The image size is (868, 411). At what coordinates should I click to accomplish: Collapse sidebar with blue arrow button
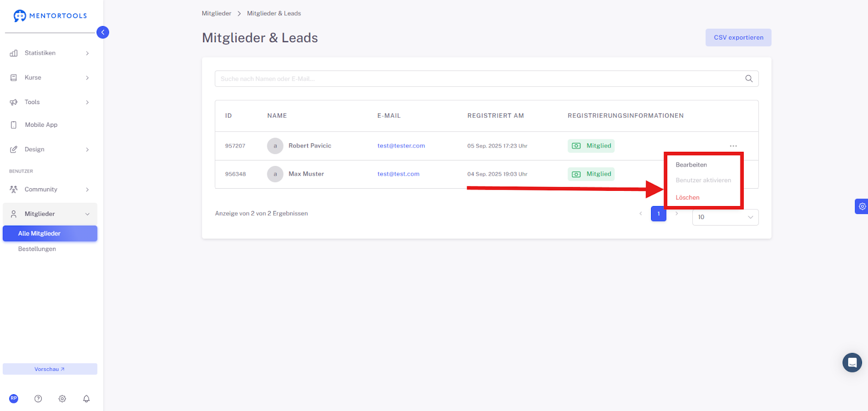click(x=103, y=33)
